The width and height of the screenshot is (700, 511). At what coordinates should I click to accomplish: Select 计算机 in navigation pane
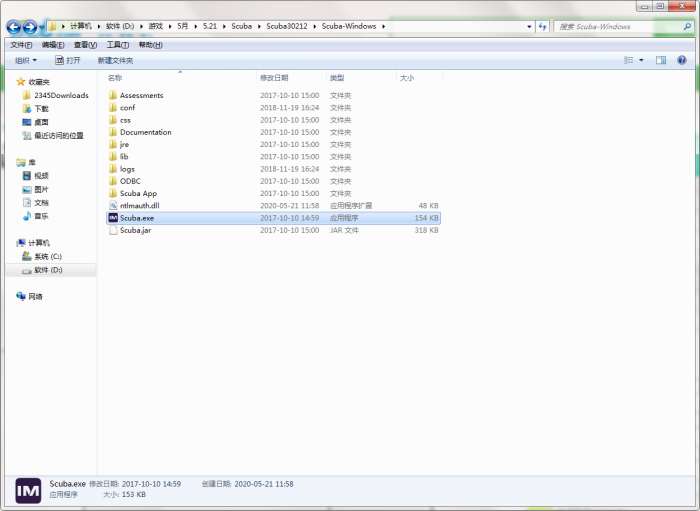(39, 243)
